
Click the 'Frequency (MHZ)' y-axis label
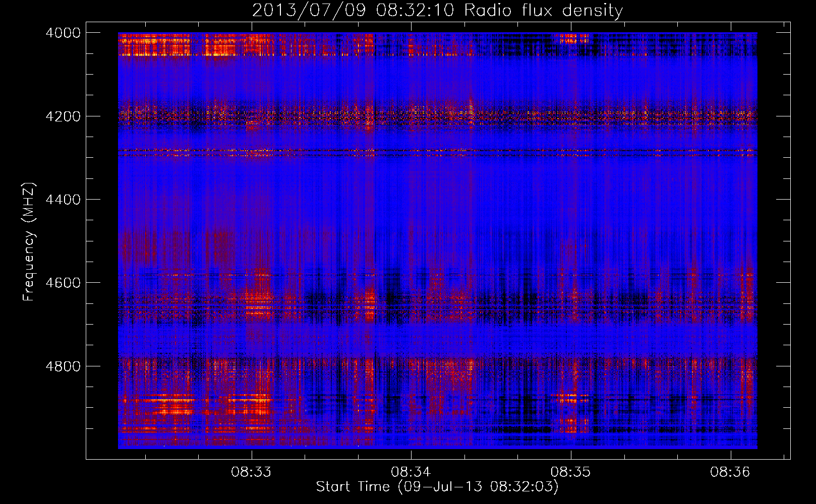click(29, 242)
